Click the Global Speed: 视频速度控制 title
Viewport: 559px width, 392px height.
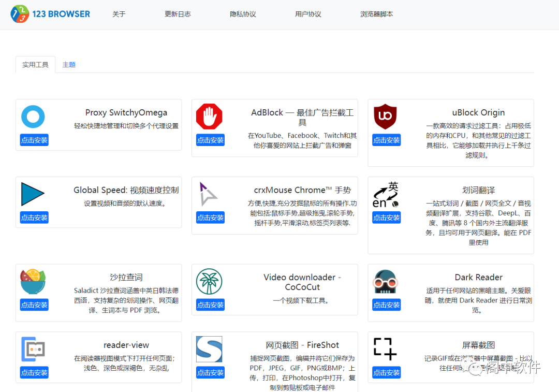click(126, 190)
